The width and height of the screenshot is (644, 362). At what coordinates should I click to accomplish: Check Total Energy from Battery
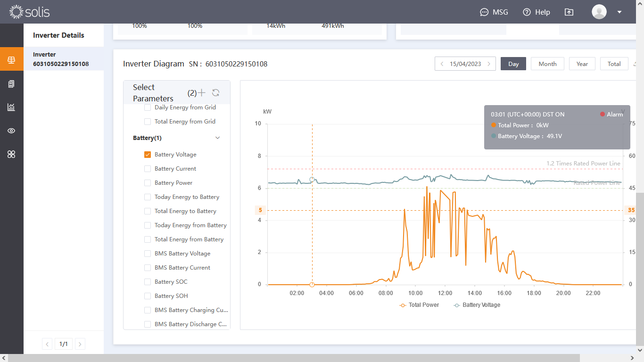(148, 239)
